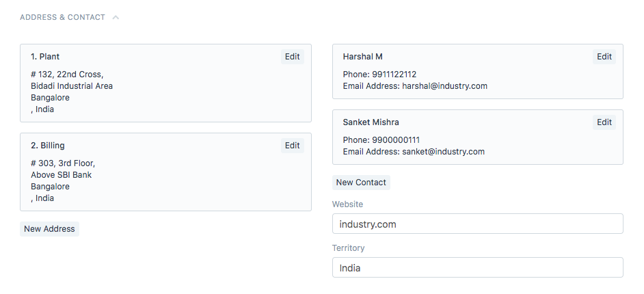
Task: Click the Sanket Mishra contact name
Action: [371, 122]
